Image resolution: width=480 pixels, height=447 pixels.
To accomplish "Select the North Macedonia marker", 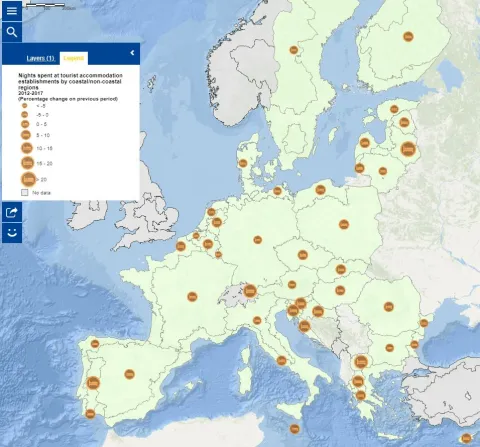I will coord(361,362).
